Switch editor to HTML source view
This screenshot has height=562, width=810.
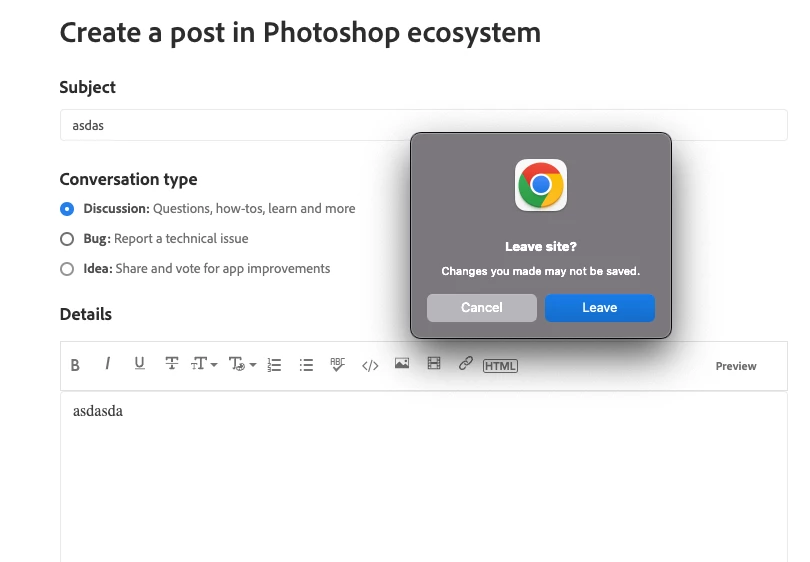[x=500, y=366]
